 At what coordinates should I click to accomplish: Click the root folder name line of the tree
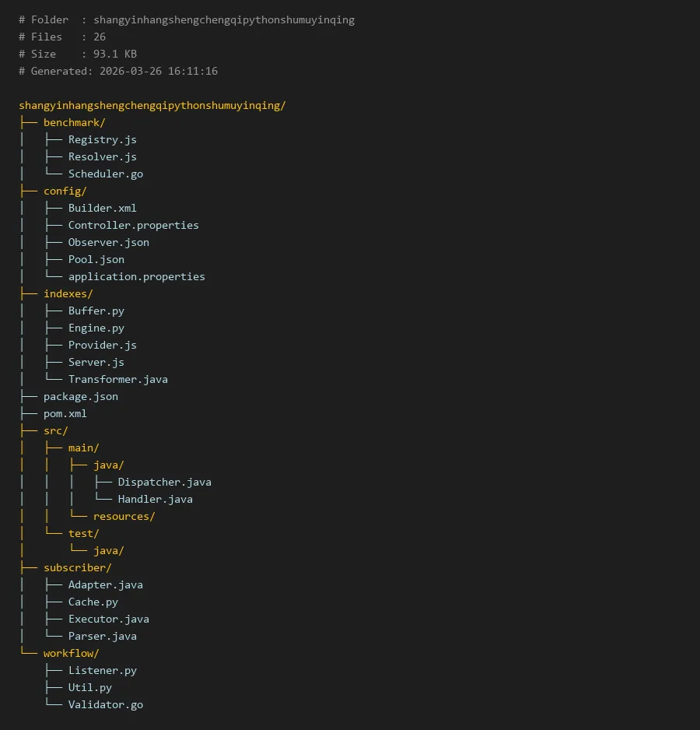pos(152,106)
